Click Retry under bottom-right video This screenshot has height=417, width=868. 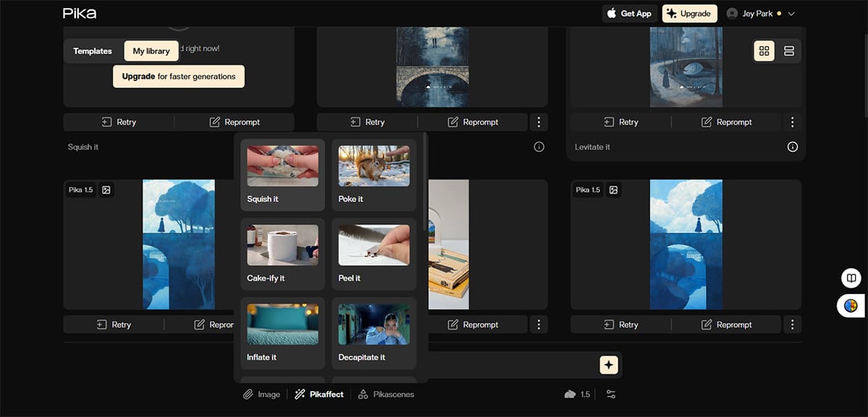(621, 324)
